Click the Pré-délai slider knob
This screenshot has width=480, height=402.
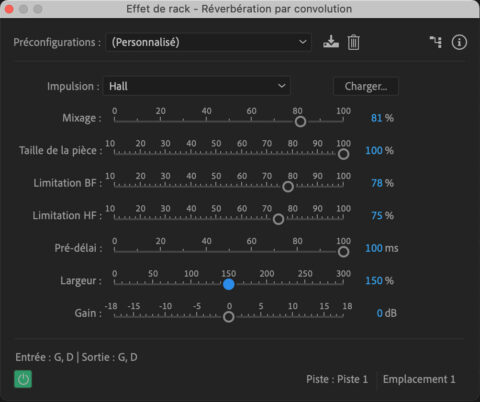click(343, 252)
